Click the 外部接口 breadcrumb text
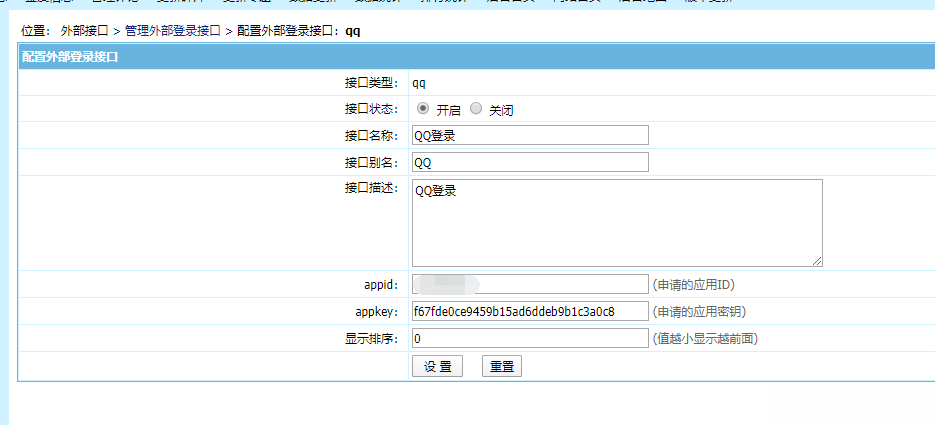This screenshot has width=935, height=425. tap(84, 31)
